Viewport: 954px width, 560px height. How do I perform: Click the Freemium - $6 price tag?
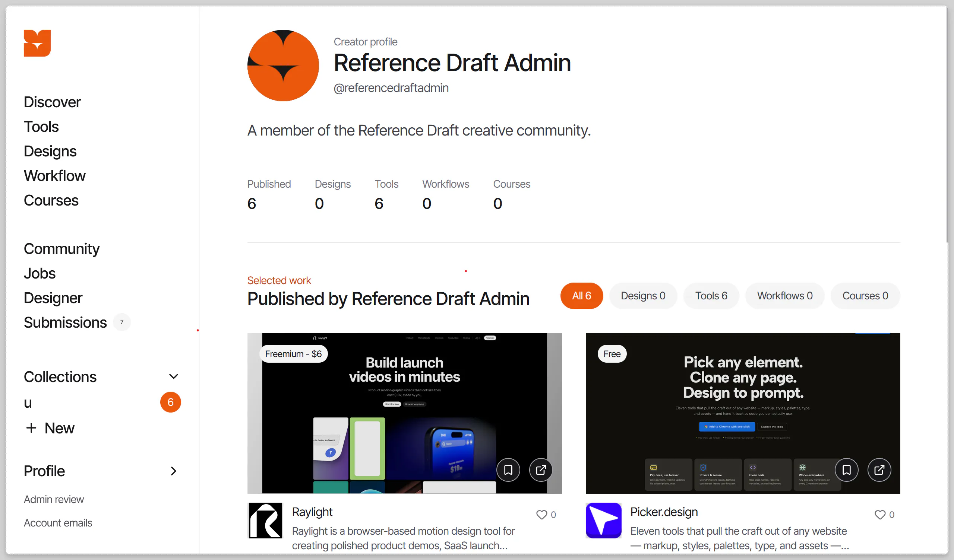tap(293, 354)
